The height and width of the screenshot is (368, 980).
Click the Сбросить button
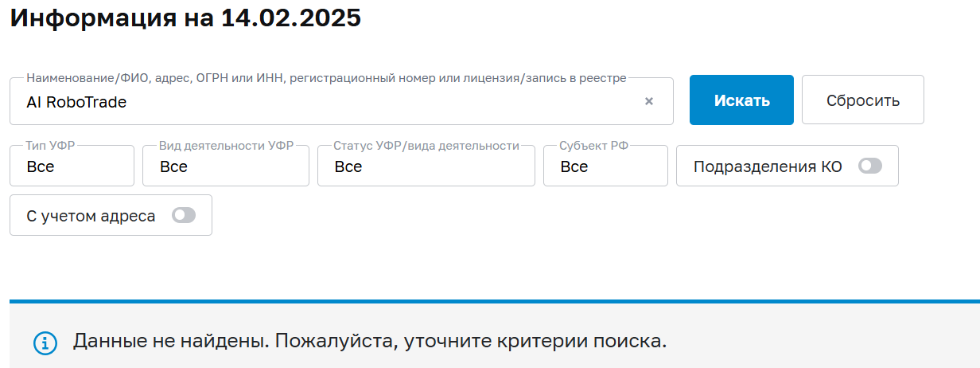(862, 100)
